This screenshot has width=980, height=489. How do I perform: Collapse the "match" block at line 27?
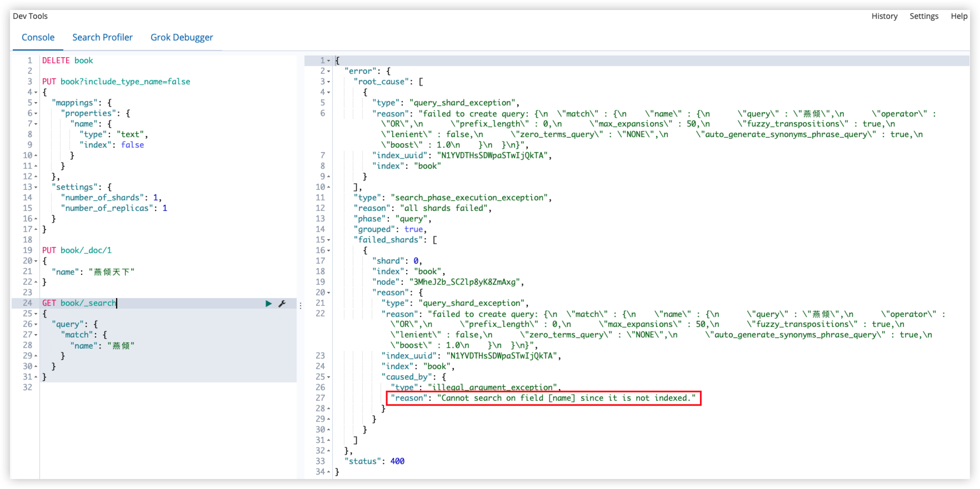[36, 335]
